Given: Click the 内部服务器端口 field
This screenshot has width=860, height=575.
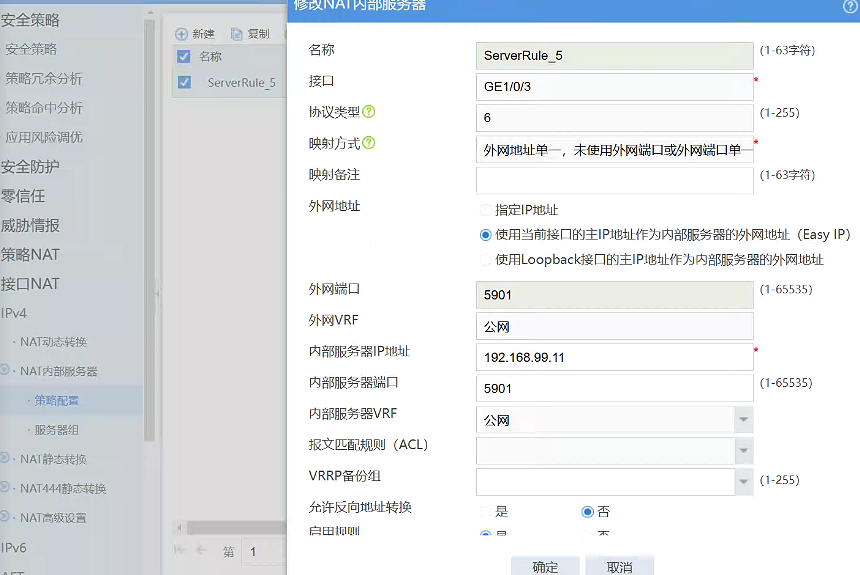Looking at the screenshot, I should (x=614, y=388).
